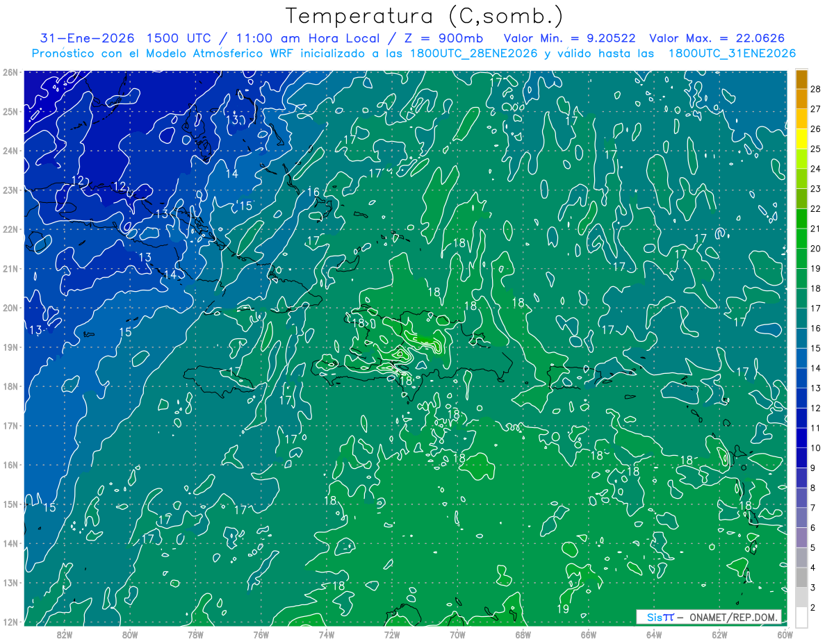Click the '62W' longitude axis label
Image resolution: width=834 pixels, height=644 pixels.
pyautogui.click(x=719, y=634)
